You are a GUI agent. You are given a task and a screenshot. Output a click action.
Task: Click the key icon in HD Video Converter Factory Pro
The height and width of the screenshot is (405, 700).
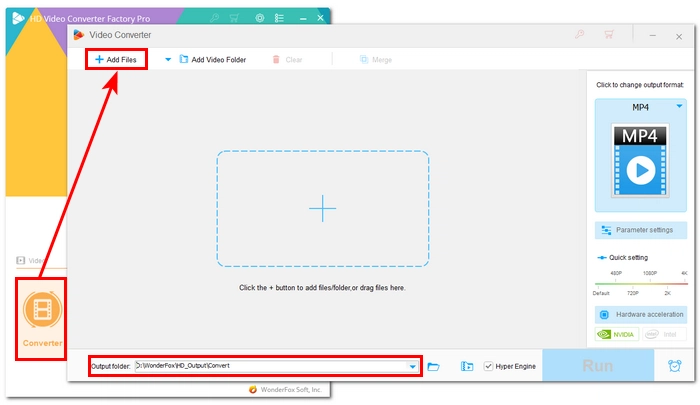pyautogui.click(x=214, y=18)
